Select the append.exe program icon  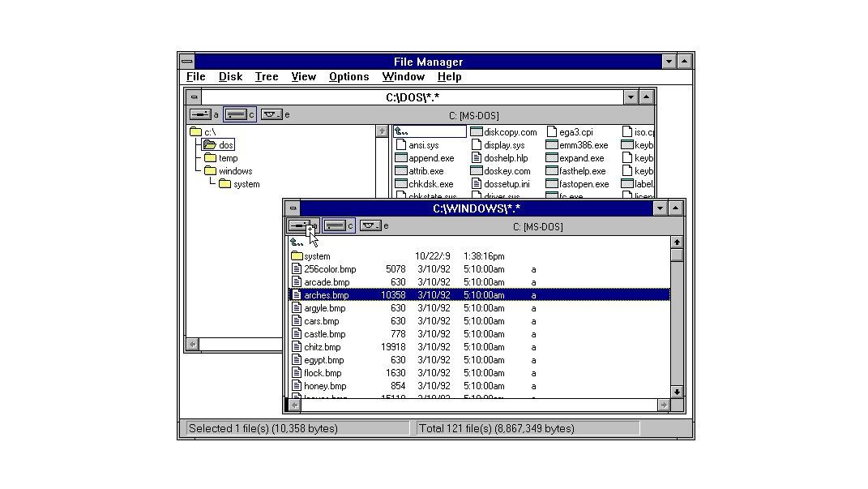click(401, 158)
